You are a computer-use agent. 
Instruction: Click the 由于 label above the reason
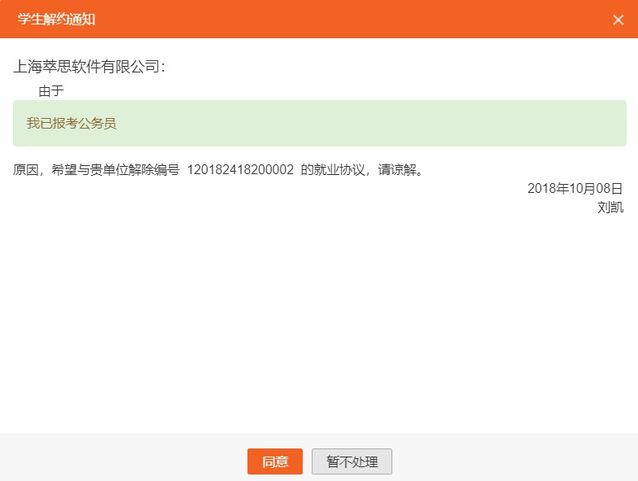(x=51, y=90)
